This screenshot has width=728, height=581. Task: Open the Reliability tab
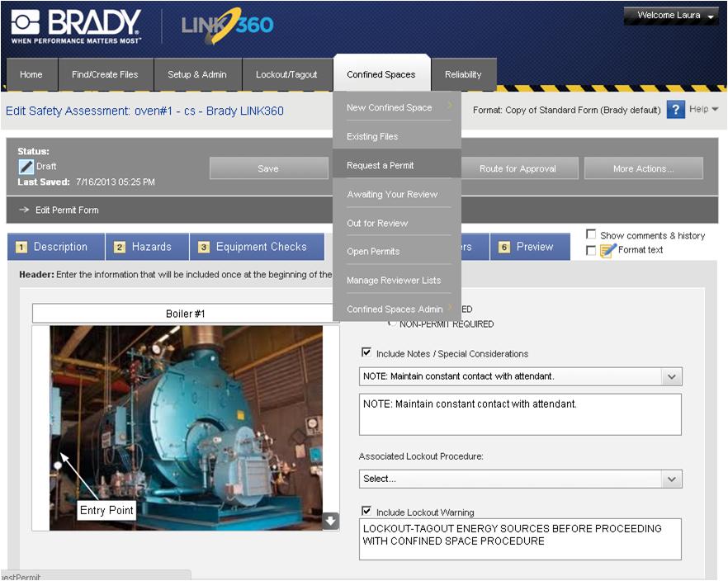(463, 74)
